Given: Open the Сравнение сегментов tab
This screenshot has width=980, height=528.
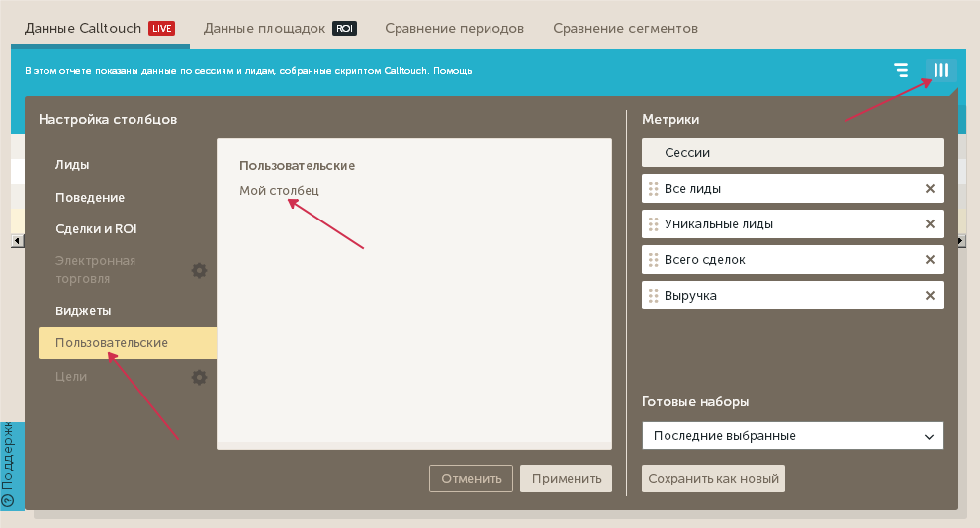Looking at the screenshot, I should tap(625, 29).
